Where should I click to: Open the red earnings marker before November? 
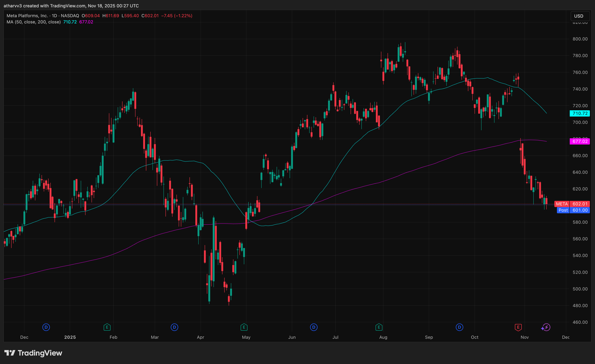[x=518, y=327]
